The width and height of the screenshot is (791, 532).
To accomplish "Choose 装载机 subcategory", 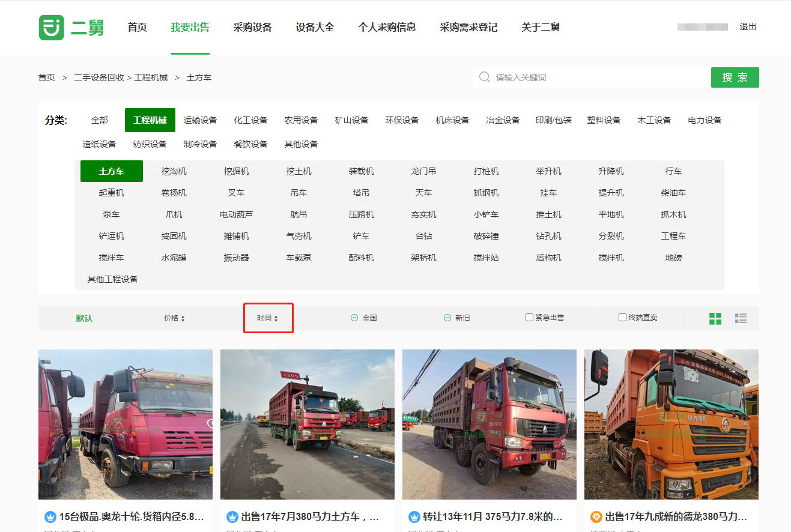I will pos(362,171).
